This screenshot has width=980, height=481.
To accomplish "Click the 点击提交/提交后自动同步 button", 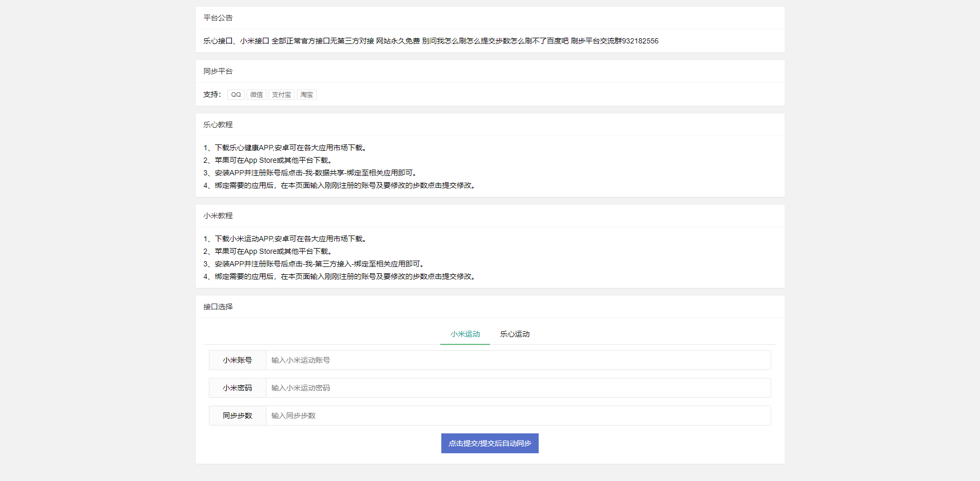I will click(x=489, y=443).
